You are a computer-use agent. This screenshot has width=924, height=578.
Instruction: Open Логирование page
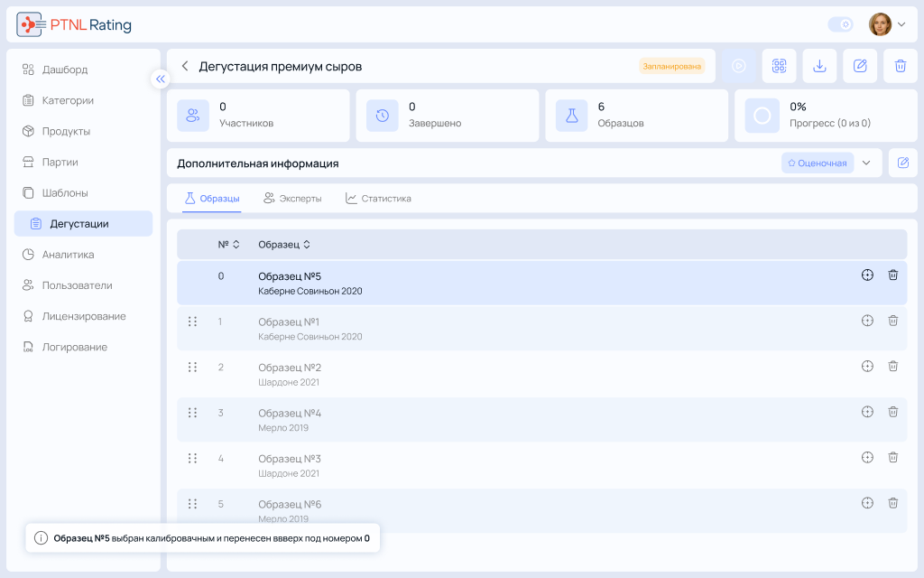coord(83,347)
